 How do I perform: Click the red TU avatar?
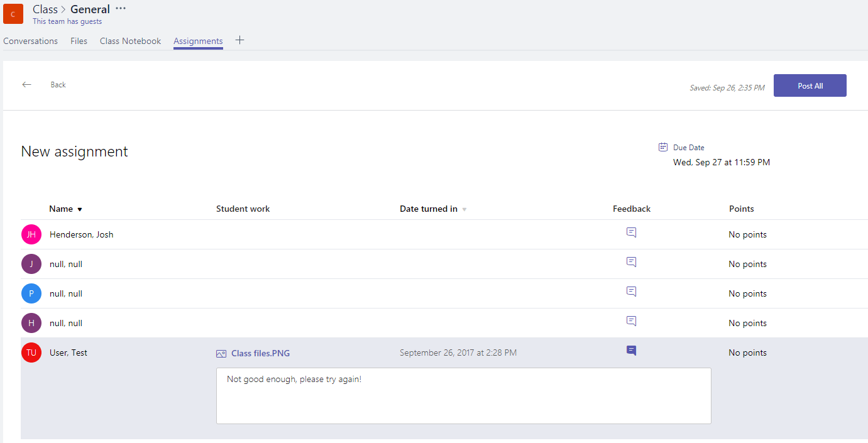click(x=31, y=353)
